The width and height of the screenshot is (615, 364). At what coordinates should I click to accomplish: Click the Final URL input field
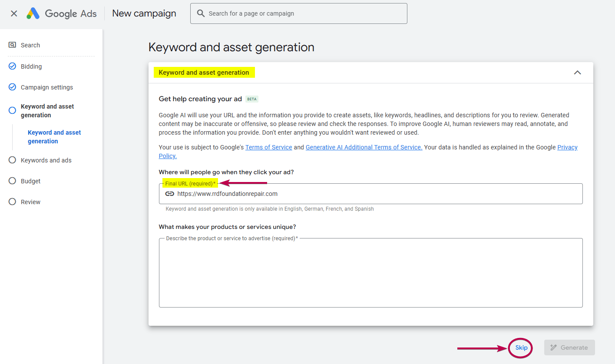[x=371, y=194]
